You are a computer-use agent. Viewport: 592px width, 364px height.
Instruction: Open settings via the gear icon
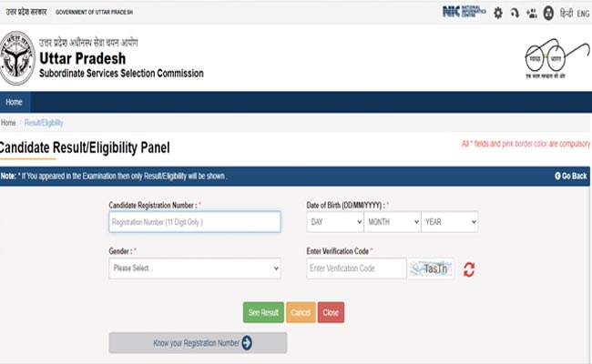click(x=497, y=14)
